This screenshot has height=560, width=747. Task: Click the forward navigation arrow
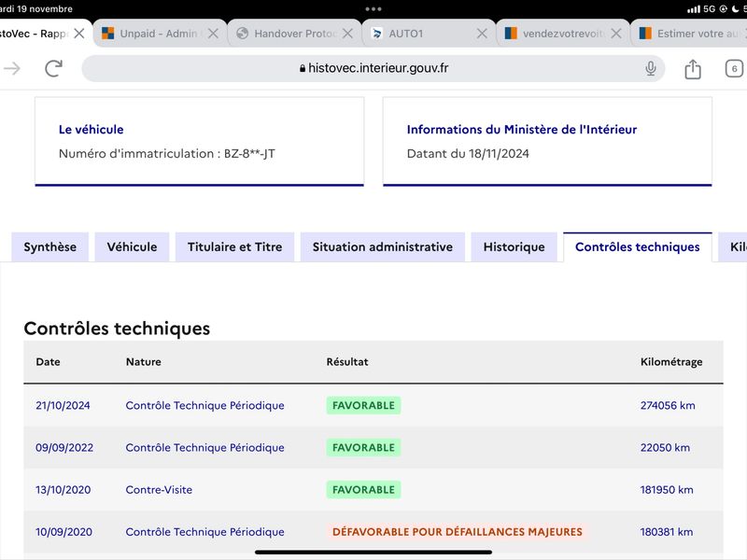(11, 68)
